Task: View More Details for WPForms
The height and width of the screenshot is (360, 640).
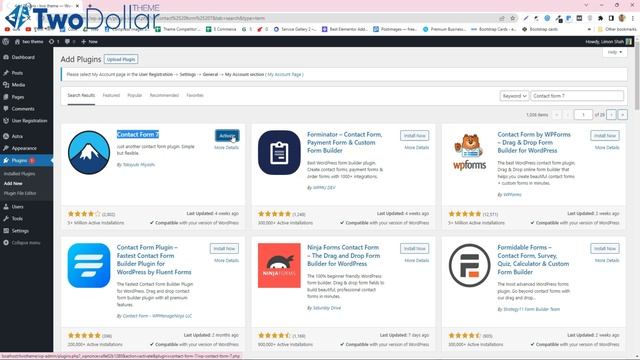Action: [607, 148]
